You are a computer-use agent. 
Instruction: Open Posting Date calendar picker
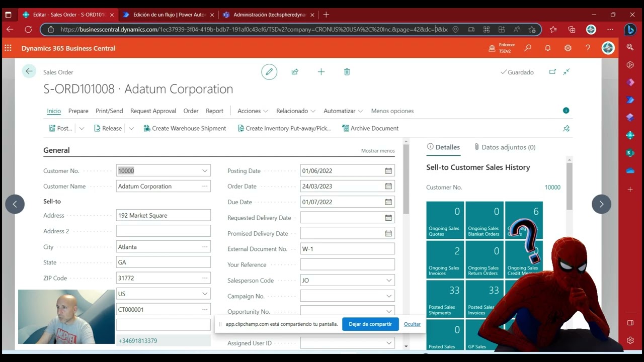[x=388, y=170]
